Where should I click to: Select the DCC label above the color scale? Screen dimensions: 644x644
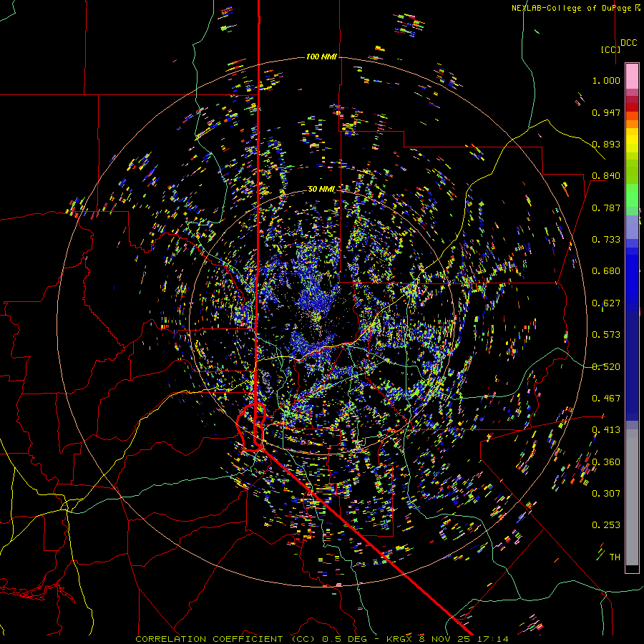pos(628,43)
